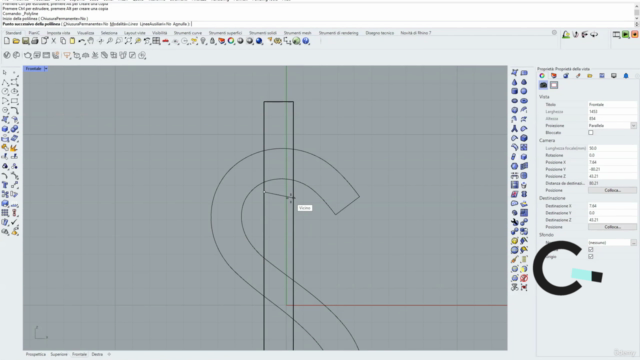Open the camera view properties icon
Image resolution: width=640 pixels, height=360 pixels.
[x=543, y=85]
